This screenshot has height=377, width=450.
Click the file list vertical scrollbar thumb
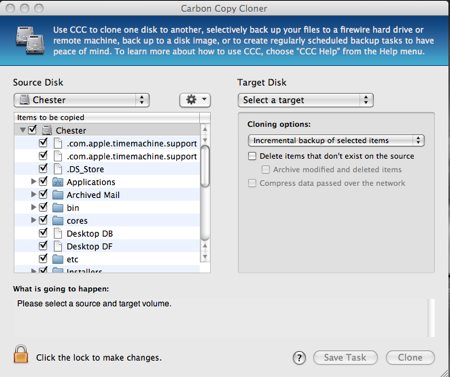point(205,167)
